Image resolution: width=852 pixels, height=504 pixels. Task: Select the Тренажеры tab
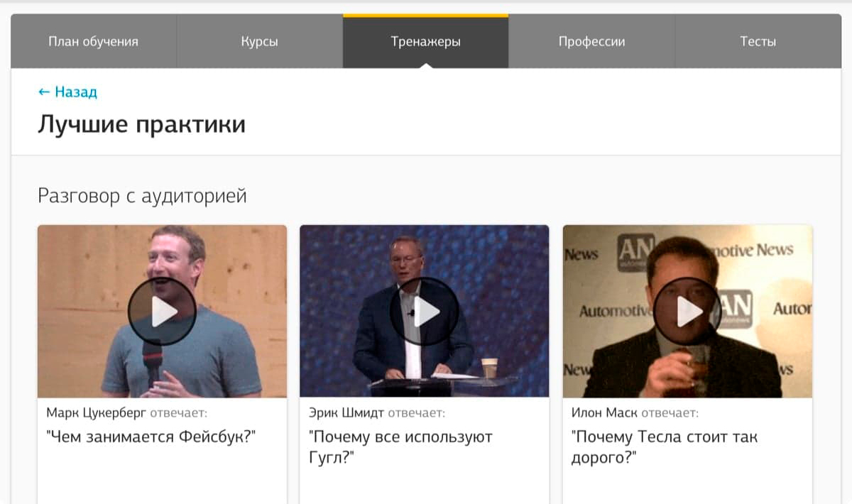[426, 41]
